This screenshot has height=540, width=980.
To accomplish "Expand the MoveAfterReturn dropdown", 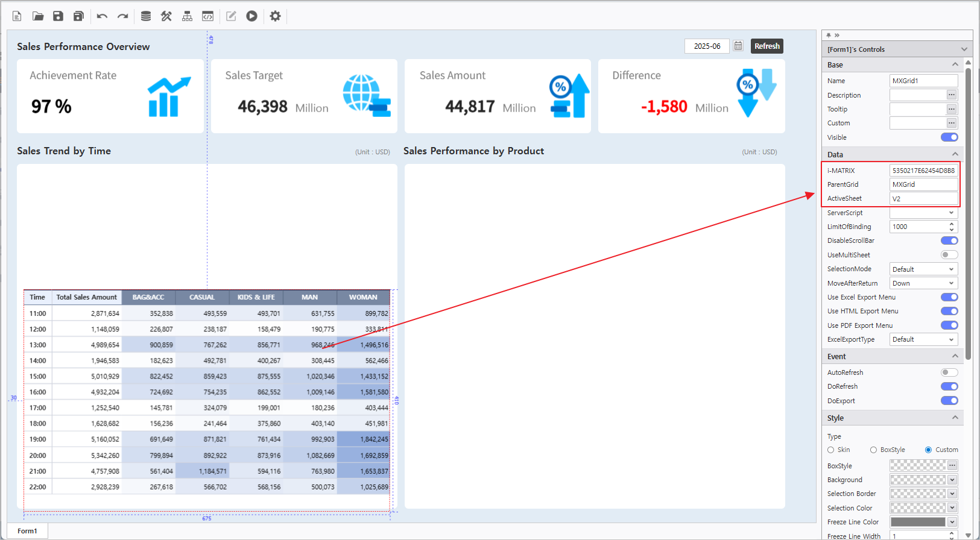I will [923, 283].
